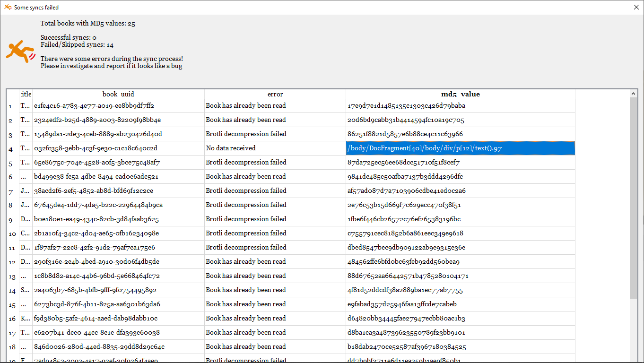Select UUID cell starting with f9d380b5
Viewport: 644px width, 363px height.
pyautogui.click(x=118, y=319)
